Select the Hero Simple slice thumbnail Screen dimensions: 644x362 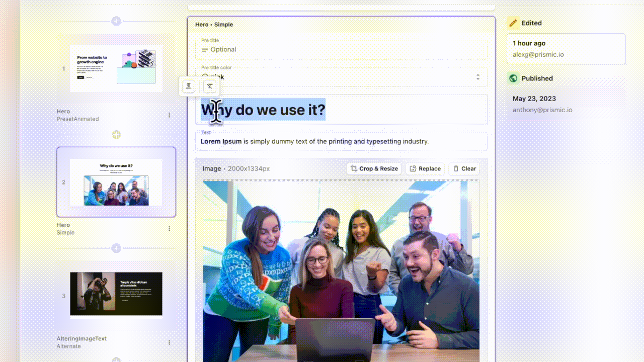pos(116,183)
